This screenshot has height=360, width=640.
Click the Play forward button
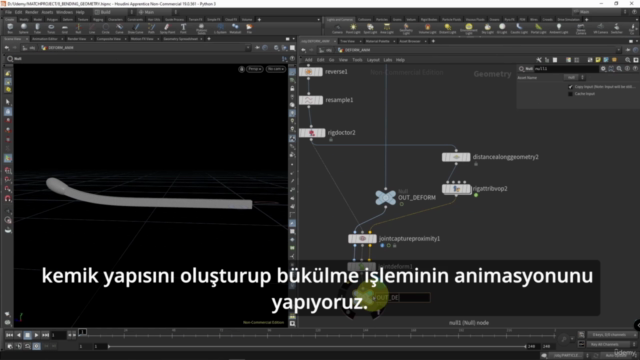coord(36,335)
